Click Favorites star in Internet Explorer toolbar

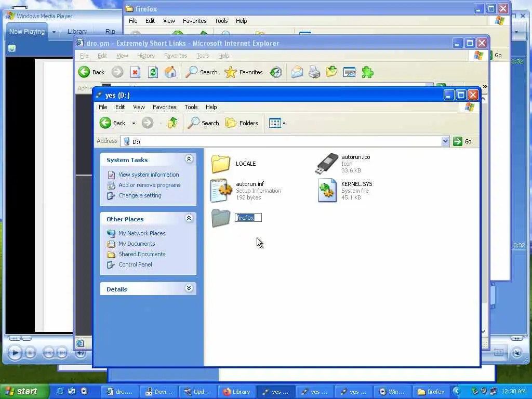244,72
